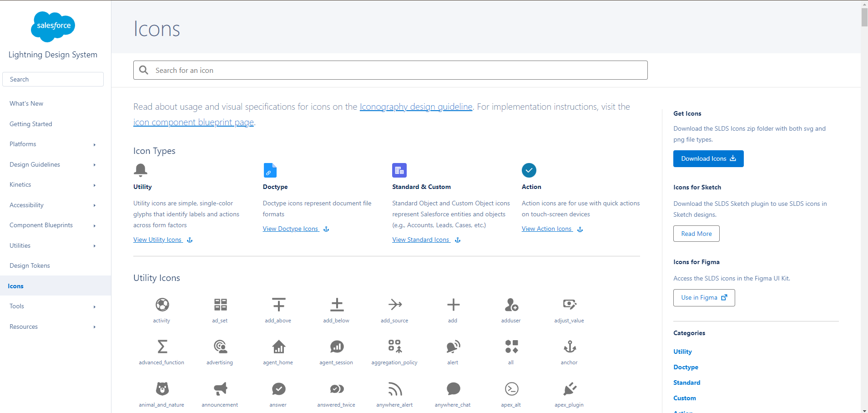Click the aggregation_policy icon
This screenshot has width=868, height=413.
(395, 347)
